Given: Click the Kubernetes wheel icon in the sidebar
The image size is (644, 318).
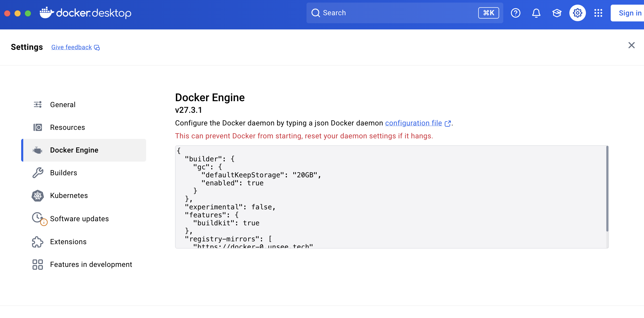Looking at the screenshot, I should (x=38, y=196).
